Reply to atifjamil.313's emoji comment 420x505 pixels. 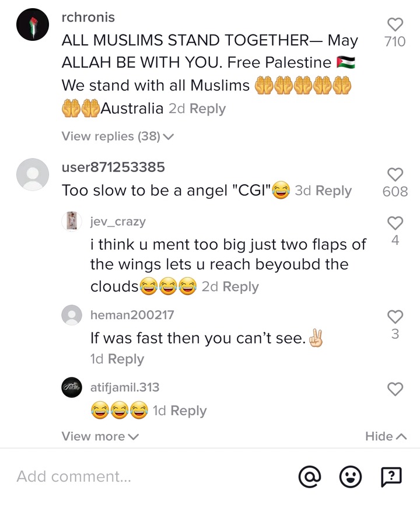[x=188, y=411]
